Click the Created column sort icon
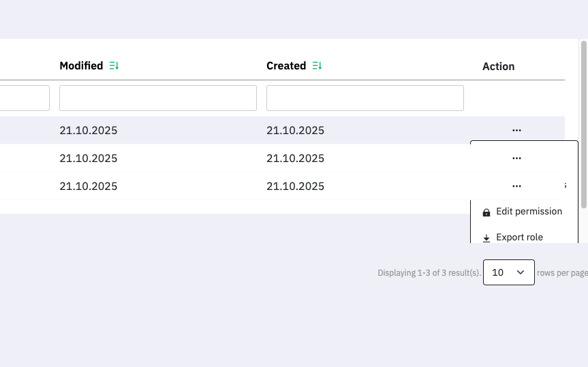The image size is (588, 367). click(x=317, y=66)
